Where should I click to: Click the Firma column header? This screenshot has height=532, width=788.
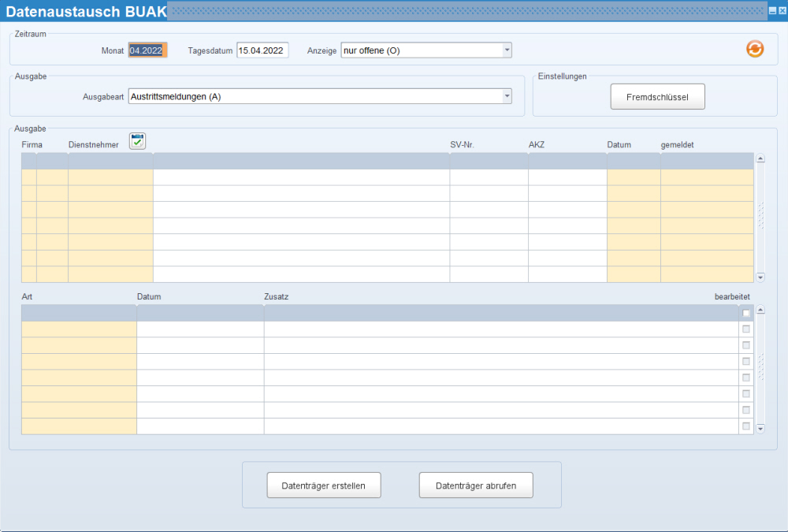32,145
